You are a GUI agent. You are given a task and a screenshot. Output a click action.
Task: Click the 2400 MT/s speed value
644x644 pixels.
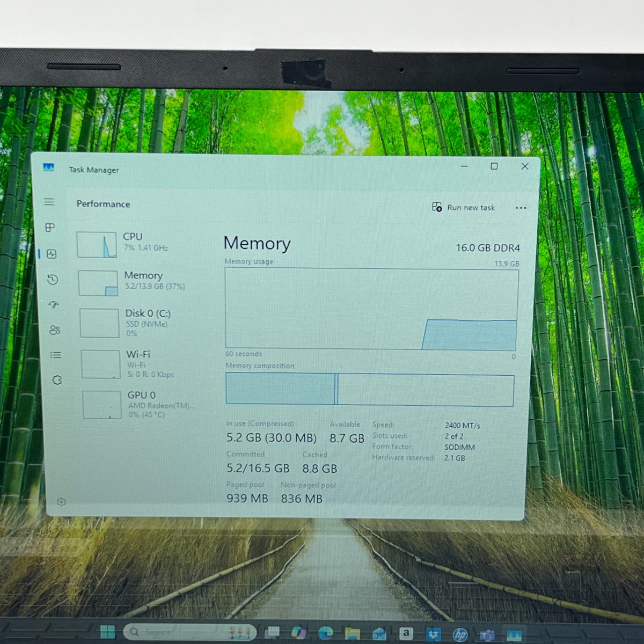coord(463,426)
